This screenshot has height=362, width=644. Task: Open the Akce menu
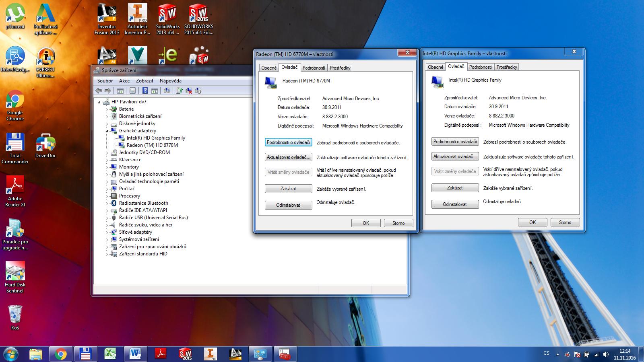pos(124,81)
